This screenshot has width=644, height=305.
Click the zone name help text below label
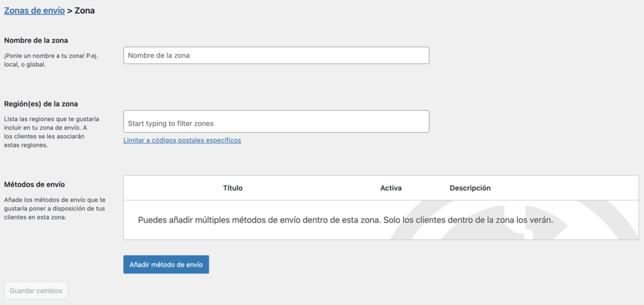(x=51, y=60)
